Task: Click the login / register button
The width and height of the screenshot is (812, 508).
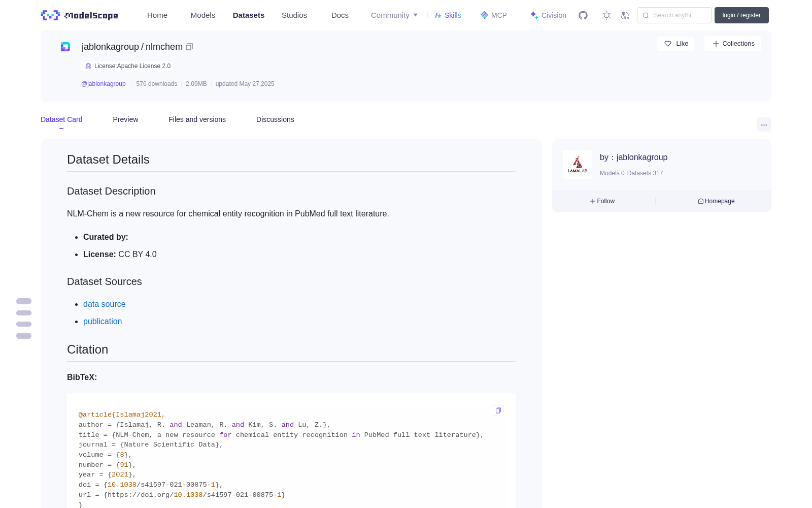Action: coord(741,15)
